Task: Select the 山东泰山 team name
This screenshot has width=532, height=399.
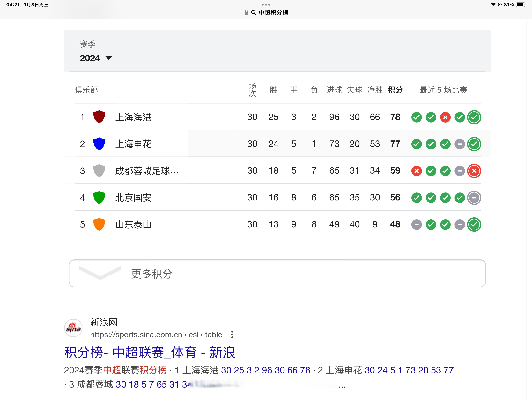Action: (x=133, y=224)
